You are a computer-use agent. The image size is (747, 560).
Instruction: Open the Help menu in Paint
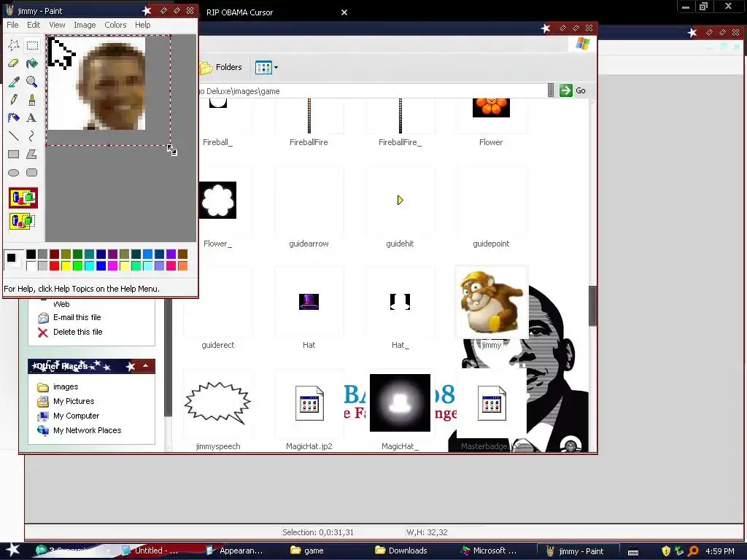[142, 25]
